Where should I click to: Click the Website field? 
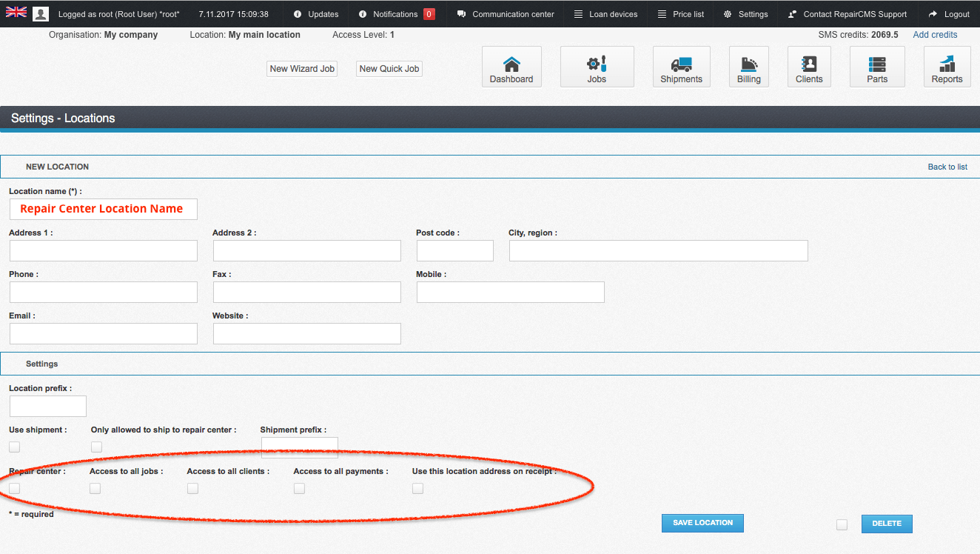click(x=307, y=333)
